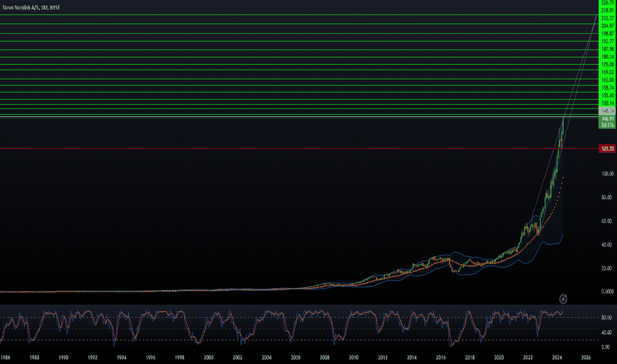
Task: Click the 150.14 price level label
Action: tap(607, 103)
